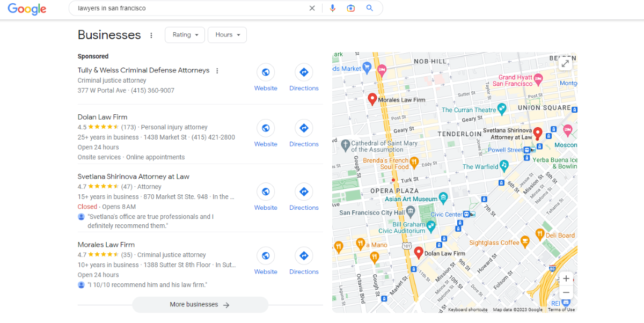Open Tully & Weiss Criminal Defense Attorneys listing

[143, 70]
